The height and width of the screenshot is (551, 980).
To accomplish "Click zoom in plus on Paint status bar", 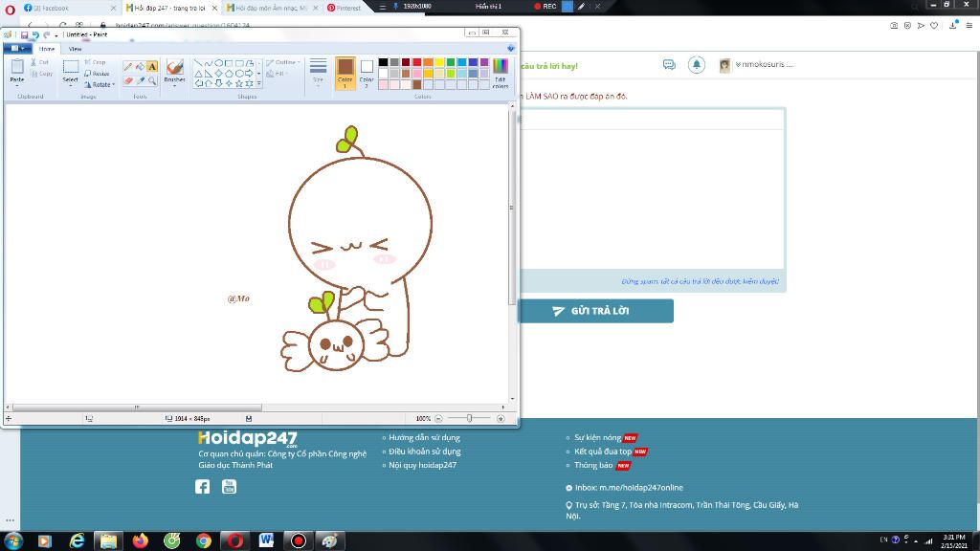I will click(501, 419).
